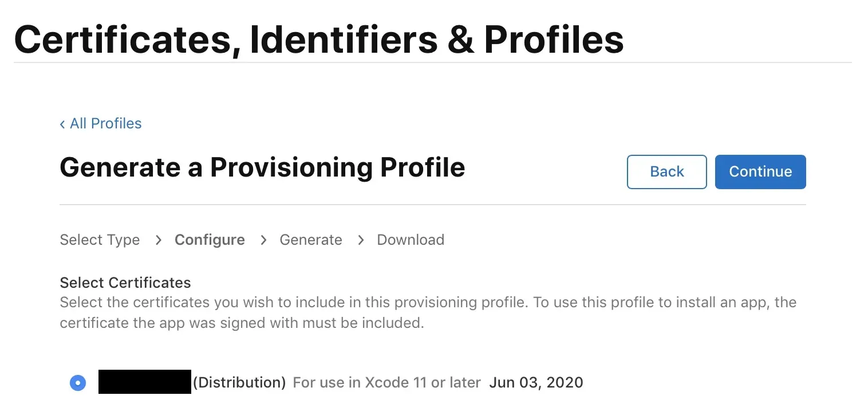Select the Download step label
868x407 pixels.
click(x=411, y=240)
